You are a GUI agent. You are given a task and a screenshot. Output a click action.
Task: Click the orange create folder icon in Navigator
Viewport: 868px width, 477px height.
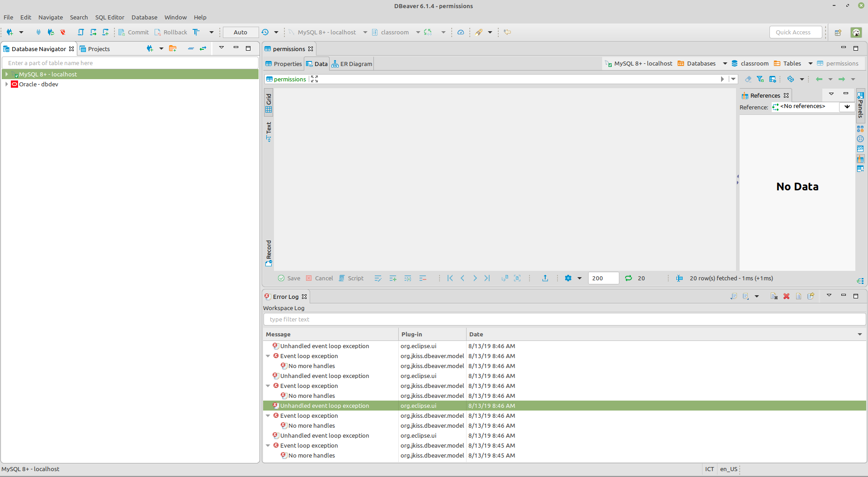(173, 48)
